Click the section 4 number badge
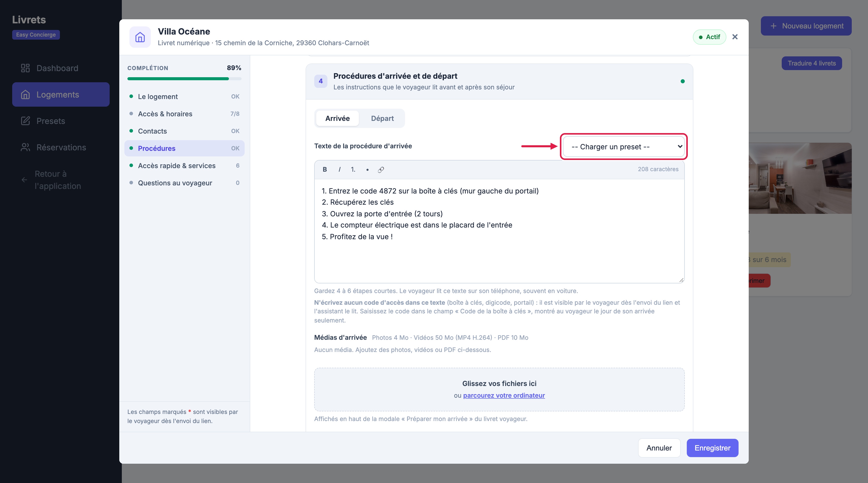 point(321,81)
